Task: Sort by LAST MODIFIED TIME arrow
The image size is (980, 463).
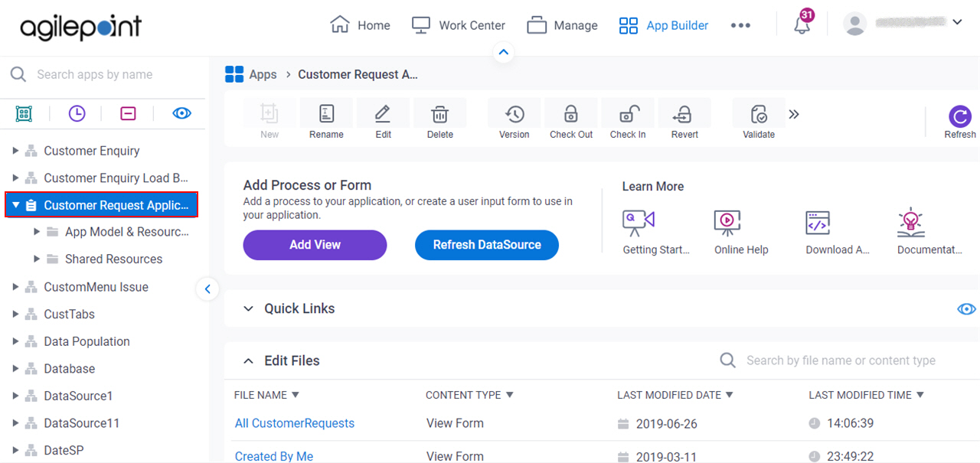Action: pos(920,395)
